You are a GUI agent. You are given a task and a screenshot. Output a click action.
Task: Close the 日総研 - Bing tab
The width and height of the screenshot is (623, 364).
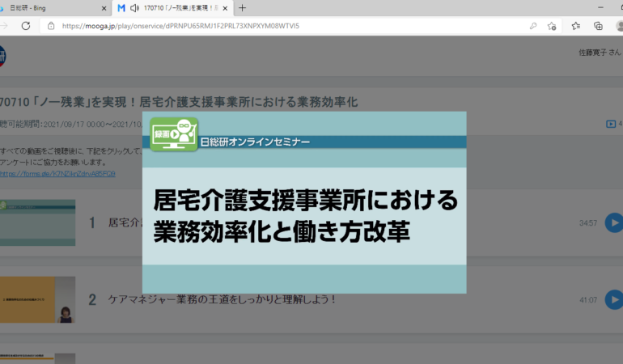(x=103, y=8)
